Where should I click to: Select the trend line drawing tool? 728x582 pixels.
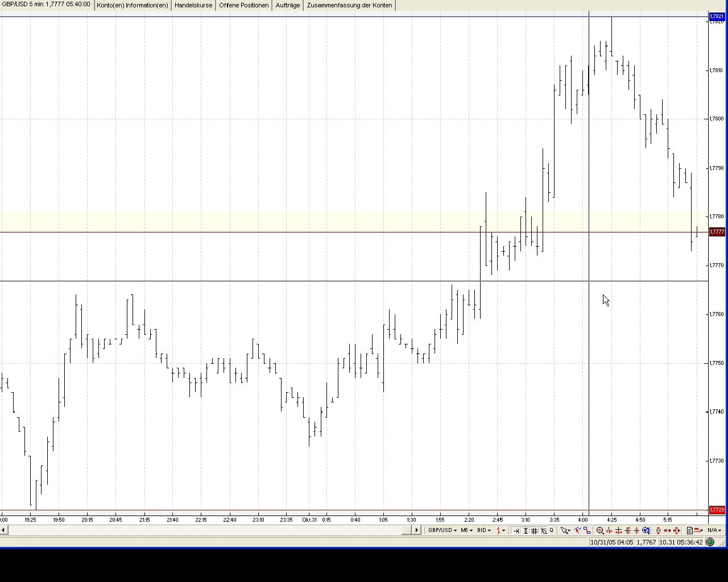tap(577, 530)
